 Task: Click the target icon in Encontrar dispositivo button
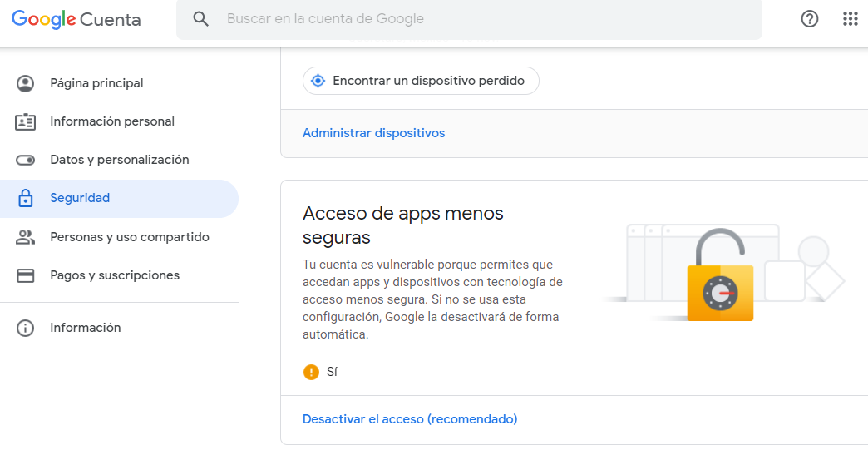318,81
